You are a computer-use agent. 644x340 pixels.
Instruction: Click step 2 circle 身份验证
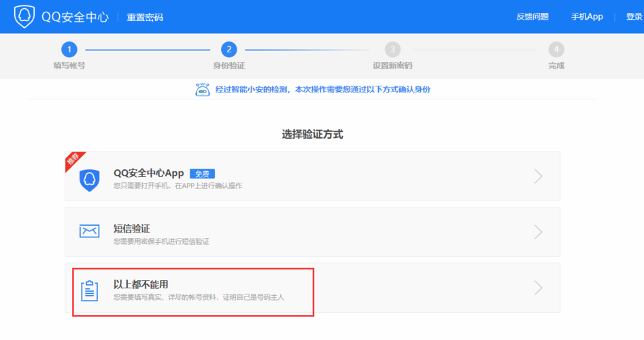coord(228,50)
